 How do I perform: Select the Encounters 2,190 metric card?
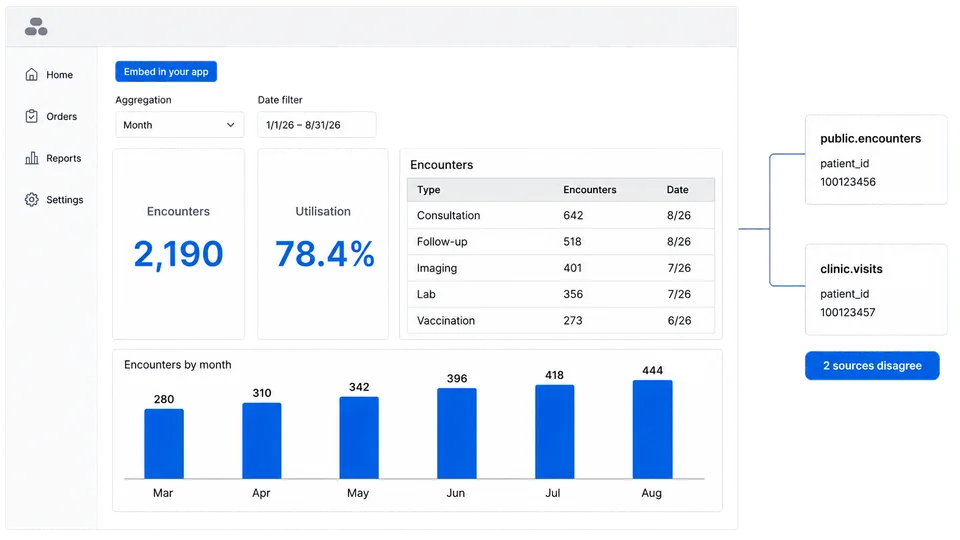pos(178,244)
